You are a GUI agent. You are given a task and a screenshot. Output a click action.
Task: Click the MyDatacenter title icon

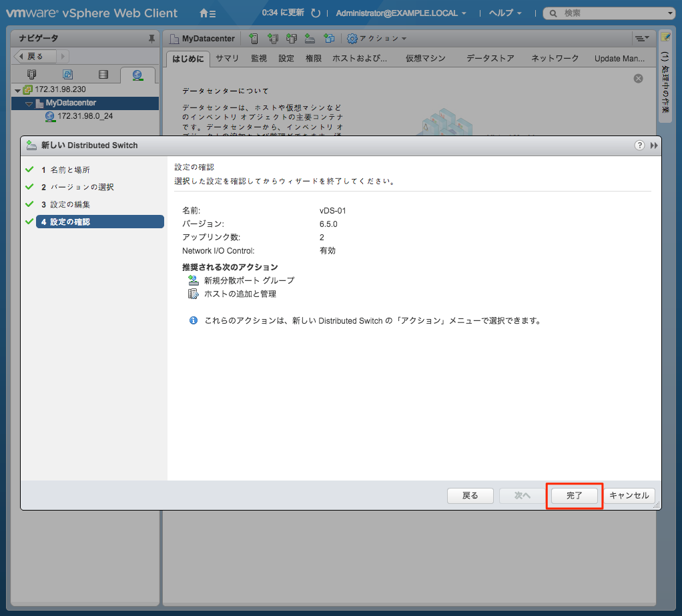[174, 39]
